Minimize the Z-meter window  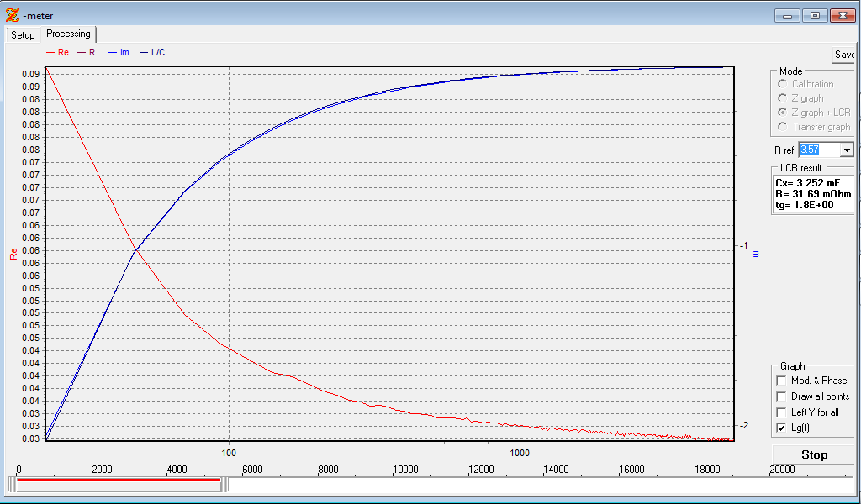(x=787, y=16)
